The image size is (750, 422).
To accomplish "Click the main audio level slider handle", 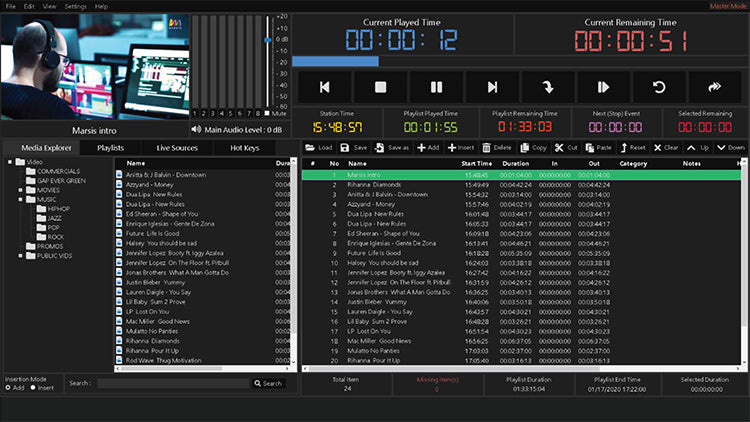I will (267, 40).
